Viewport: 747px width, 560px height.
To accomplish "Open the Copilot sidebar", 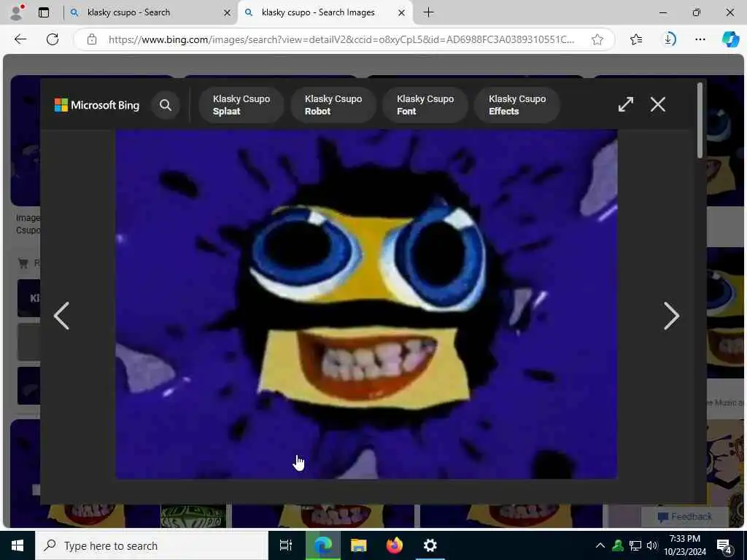I will click(x=731, y=39).
